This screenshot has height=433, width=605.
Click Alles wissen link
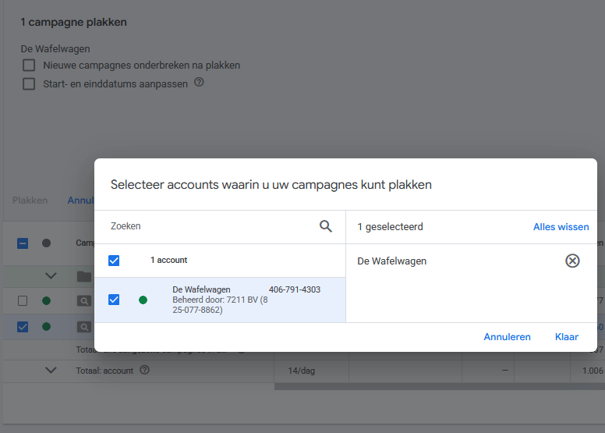pos(561,227)
